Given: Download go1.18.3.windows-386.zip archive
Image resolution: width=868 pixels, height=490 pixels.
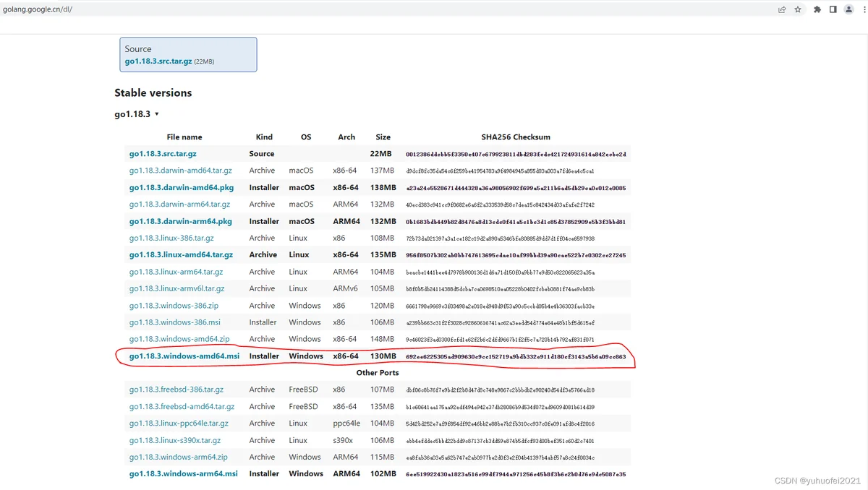Looking at the screenshot, I should click(x=174, y=306).
